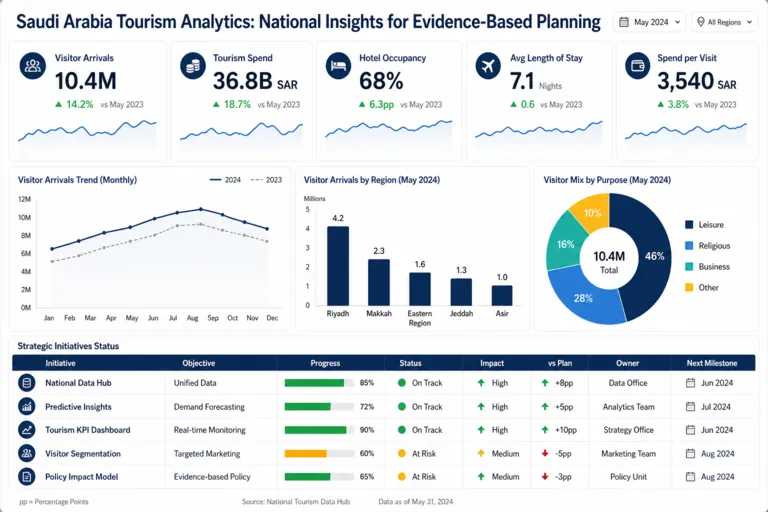
Task: Click the Riyadh bar in the region chart
Action: click(x=338, y=266)
